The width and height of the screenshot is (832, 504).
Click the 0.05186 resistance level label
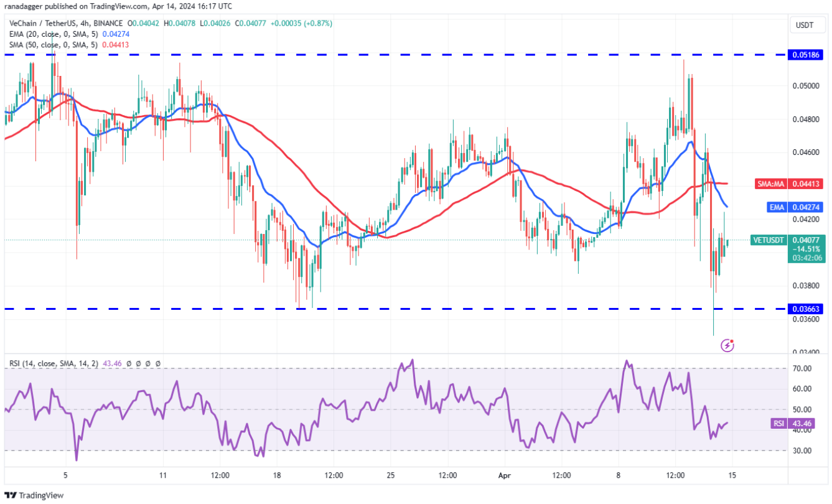pos(806,55)
